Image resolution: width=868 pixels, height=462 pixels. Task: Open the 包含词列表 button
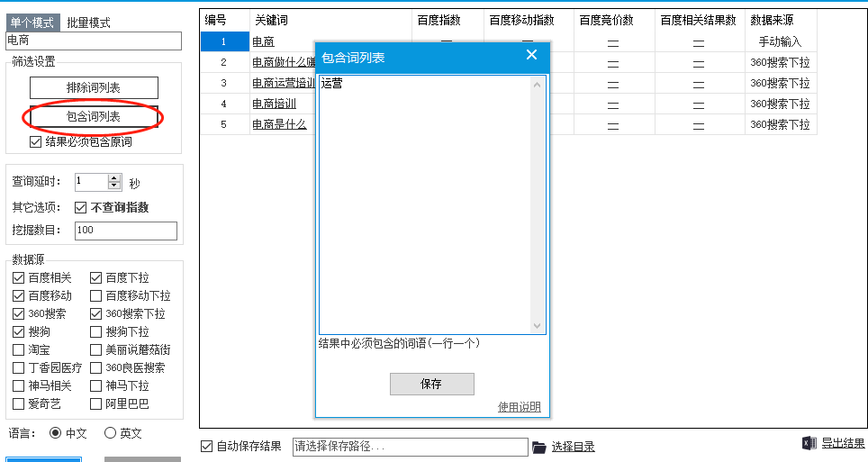(x=94, y=116)
